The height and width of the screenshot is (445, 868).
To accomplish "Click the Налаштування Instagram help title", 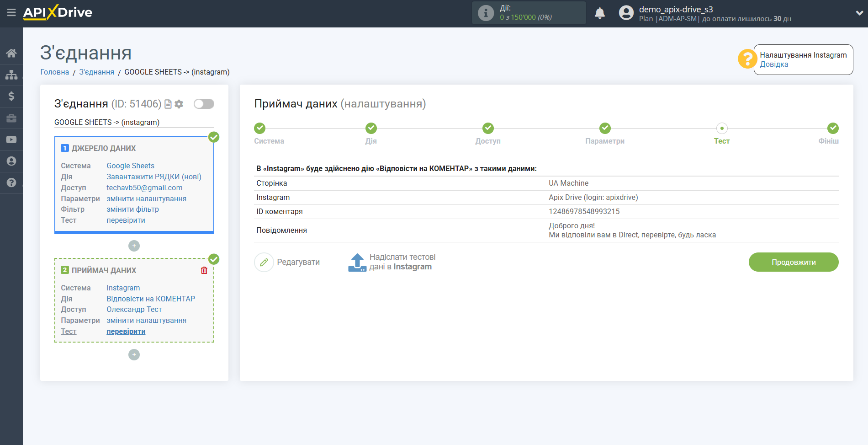I will (803, 55).
